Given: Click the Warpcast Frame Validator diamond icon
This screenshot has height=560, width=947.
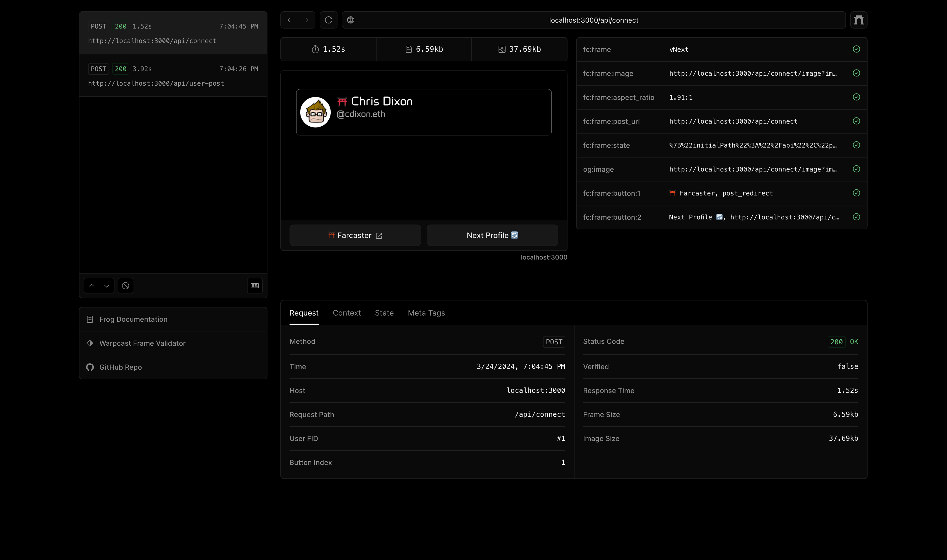Looking at the screenshot, I should coord(90,343).
